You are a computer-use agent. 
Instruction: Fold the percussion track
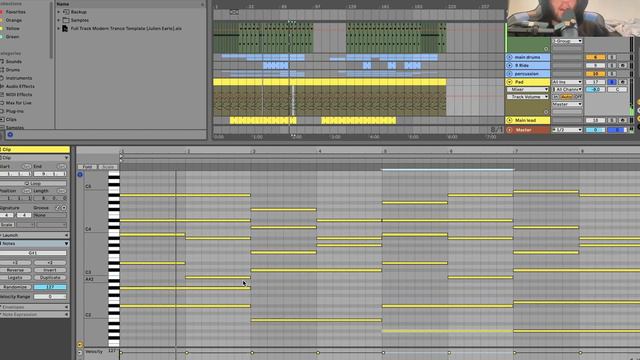pos(509,74)
